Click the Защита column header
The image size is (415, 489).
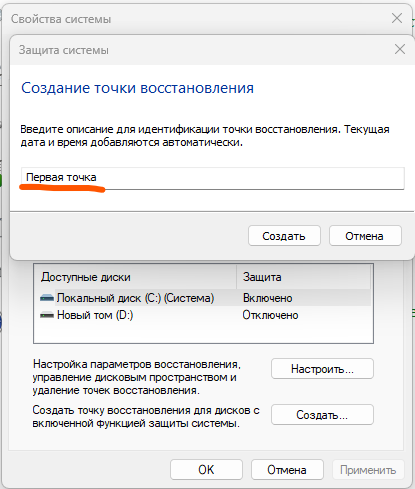(x=303, y=277)
